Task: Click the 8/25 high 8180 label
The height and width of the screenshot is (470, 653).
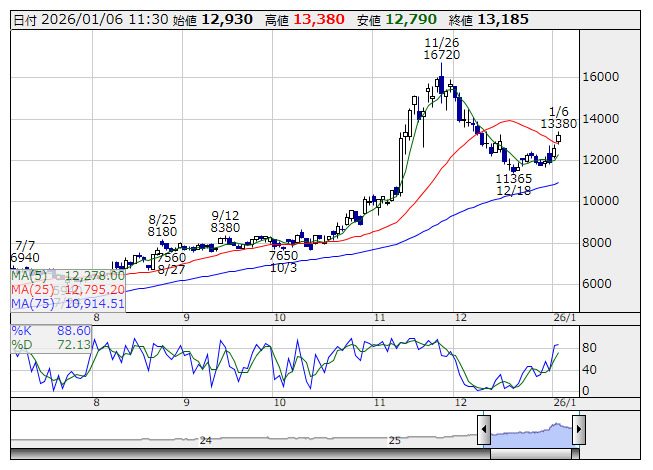Action: click(162, 225)
